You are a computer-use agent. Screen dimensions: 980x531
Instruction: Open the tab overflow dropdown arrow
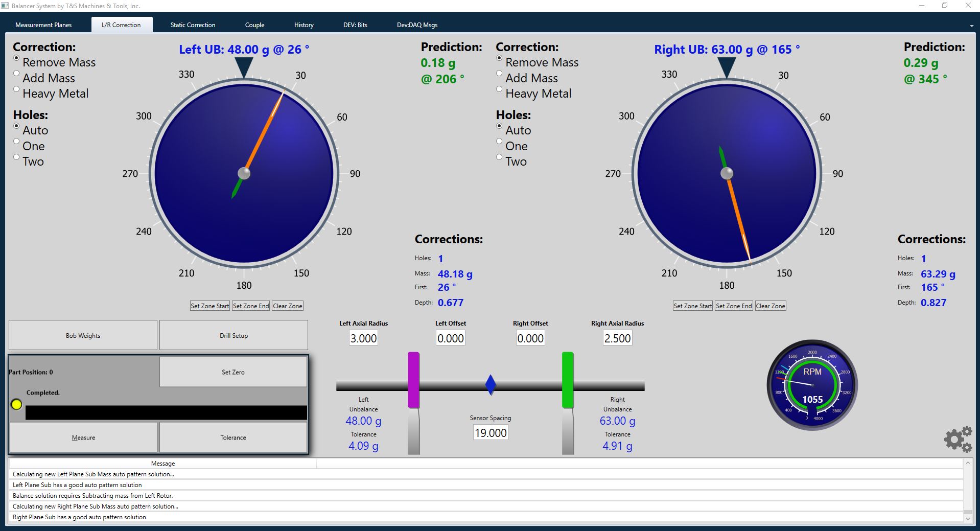coord(971,26)
